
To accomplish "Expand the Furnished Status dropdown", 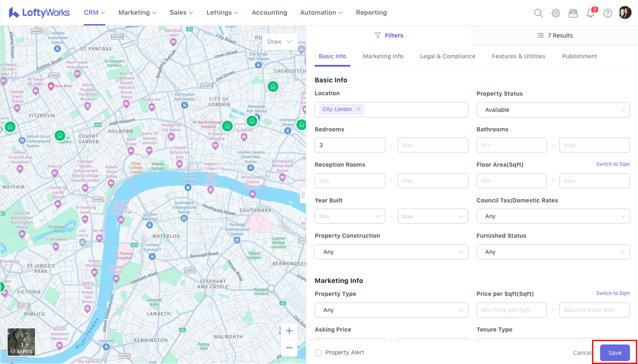I will pos(553,252).
